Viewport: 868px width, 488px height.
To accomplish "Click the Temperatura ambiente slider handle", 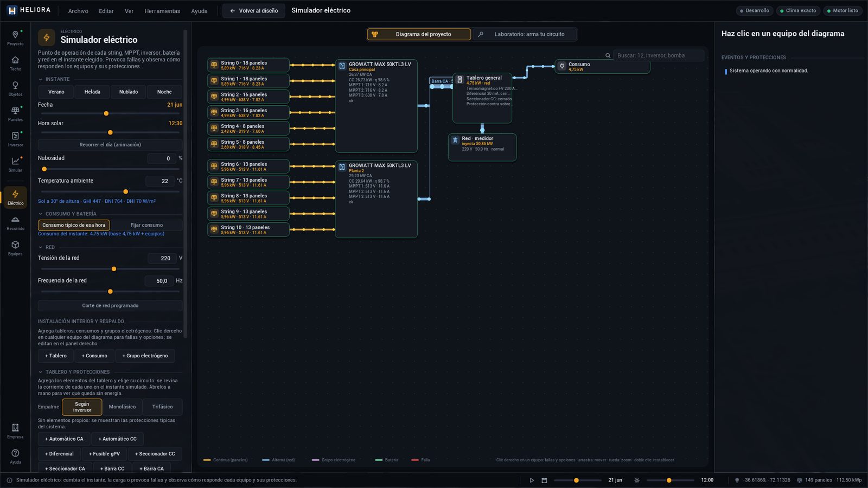I will tap(125, 191).
